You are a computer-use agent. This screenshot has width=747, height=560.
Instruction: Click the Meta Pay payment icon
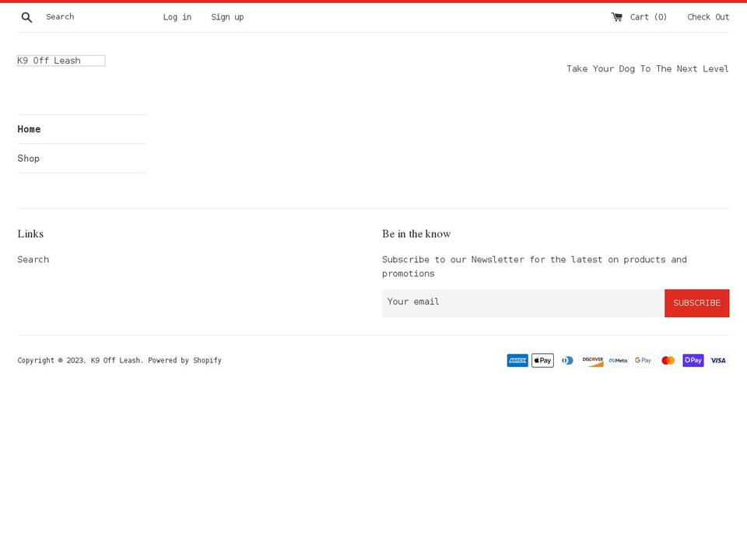coord(618,360)
